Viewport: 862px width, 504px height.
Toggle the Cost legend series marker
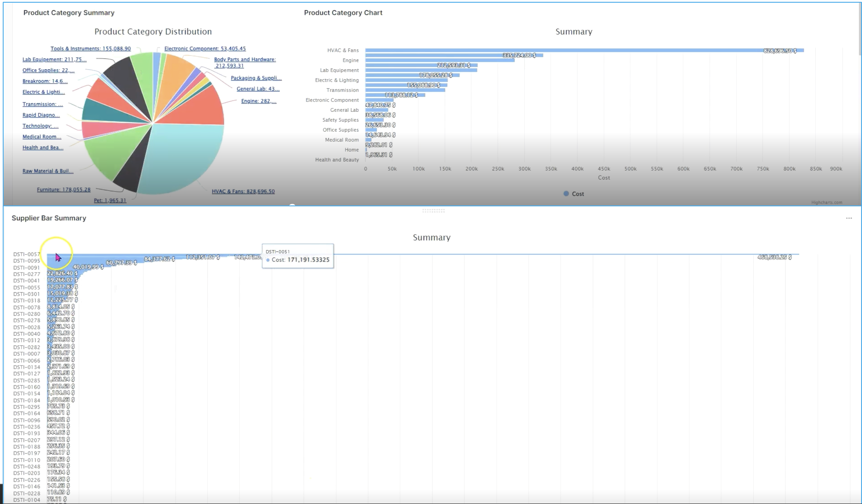(566, 194)
